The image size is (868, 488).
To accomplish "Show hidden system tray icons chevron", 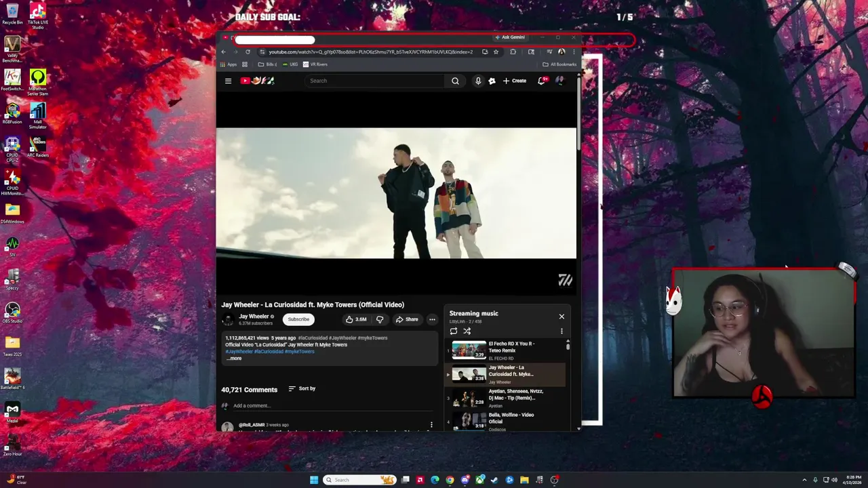I will point(804,480).
